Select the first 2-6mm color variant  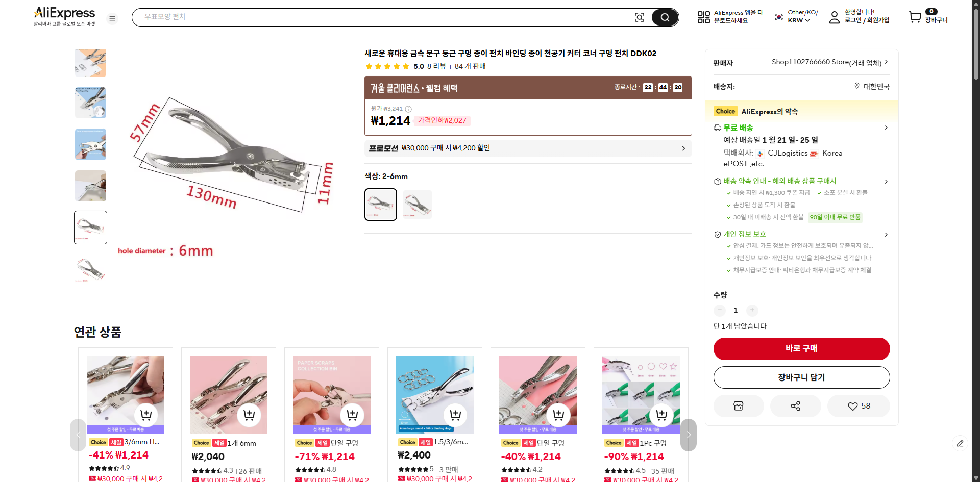coord(381,205)
